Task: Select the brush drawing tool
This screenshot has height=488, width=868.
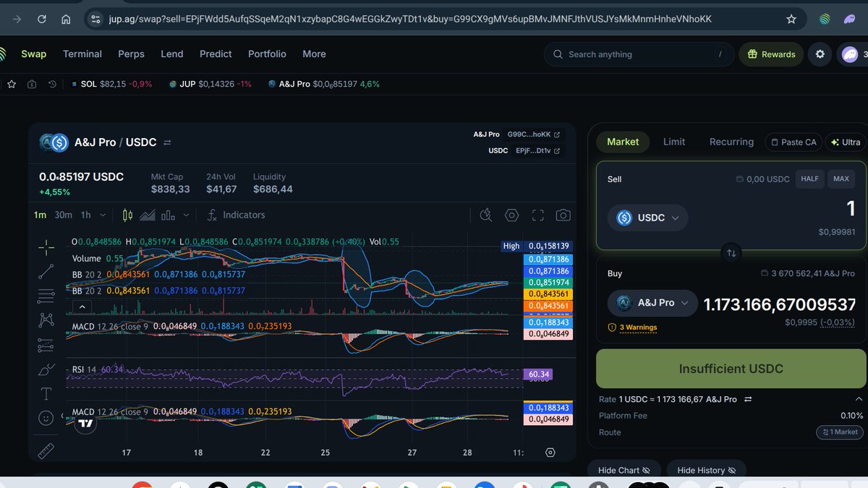Action: pyautogui.click(x=46, y=369)
